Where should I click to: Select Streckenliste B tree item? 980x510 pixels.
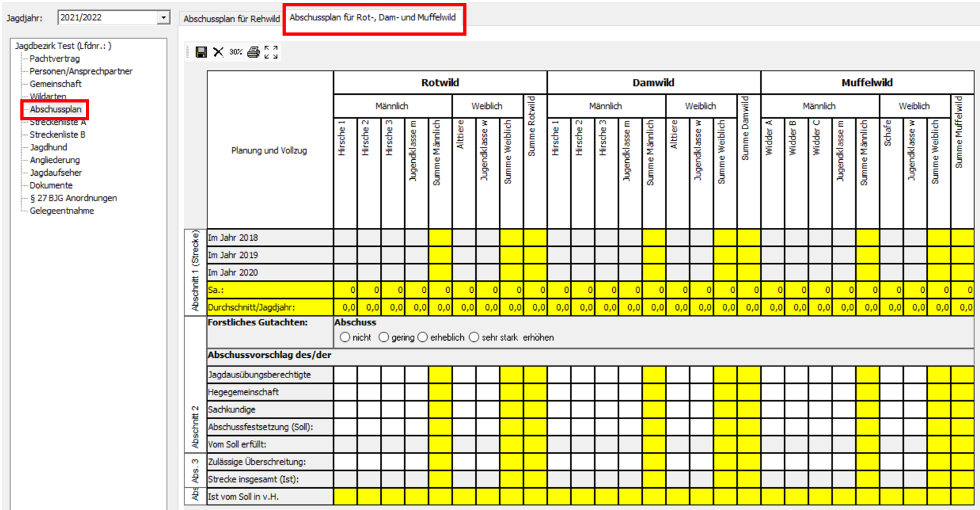coord(57,134)
